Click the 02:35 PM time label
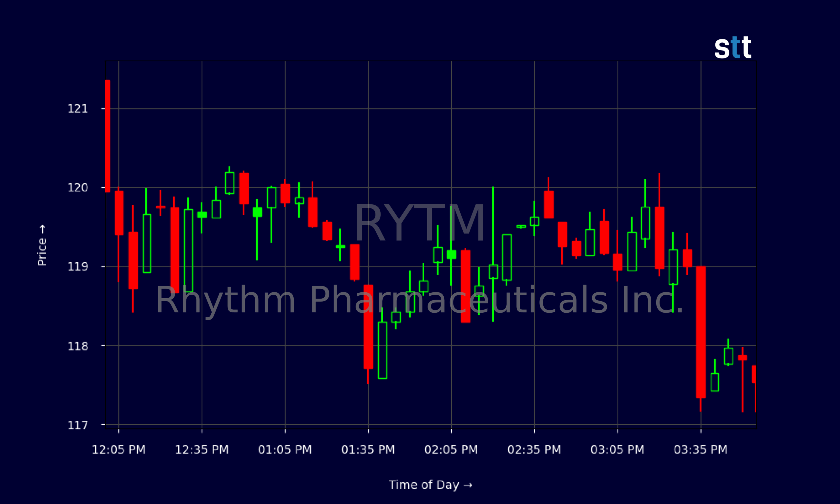840x504 pixels. (x=535, y=450)
